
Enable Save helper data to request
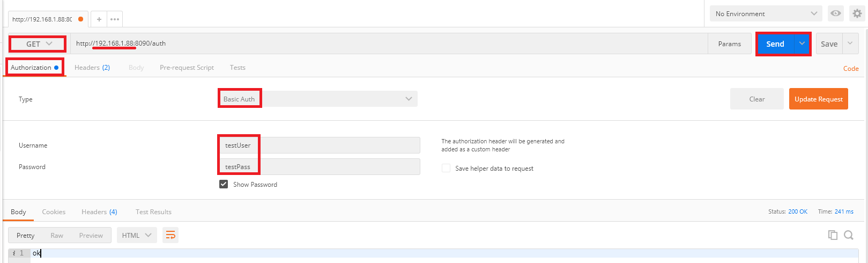pyautogui.click(x=446, y=168)
